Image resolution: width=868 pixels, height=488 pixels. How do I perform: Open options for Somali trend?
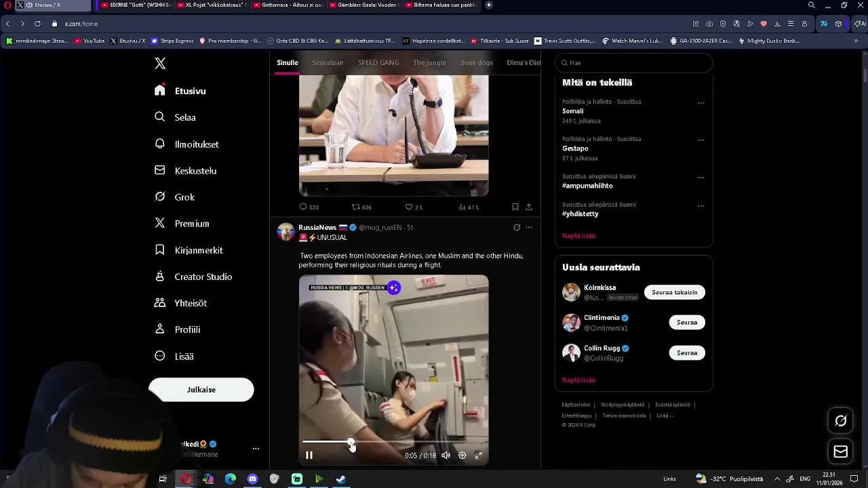pyautogui.click(x=701, y=104)
